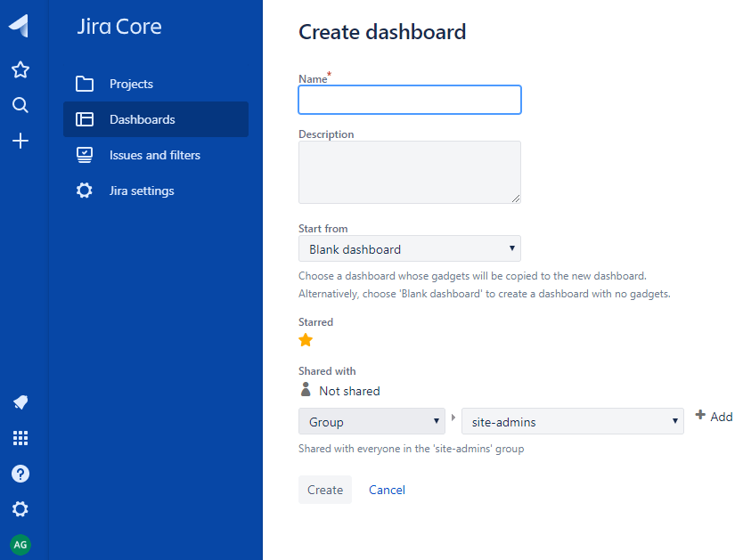
Task: Open the search magnifier icon
Action: click(20, 105)
